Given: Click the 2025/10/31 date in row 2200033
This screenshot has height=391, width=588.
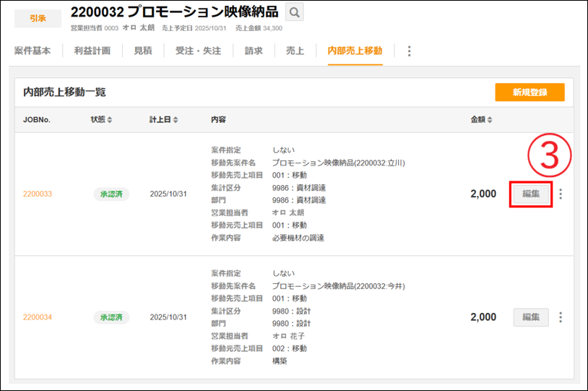Looking at the screenshot, I should coord(168,194).
